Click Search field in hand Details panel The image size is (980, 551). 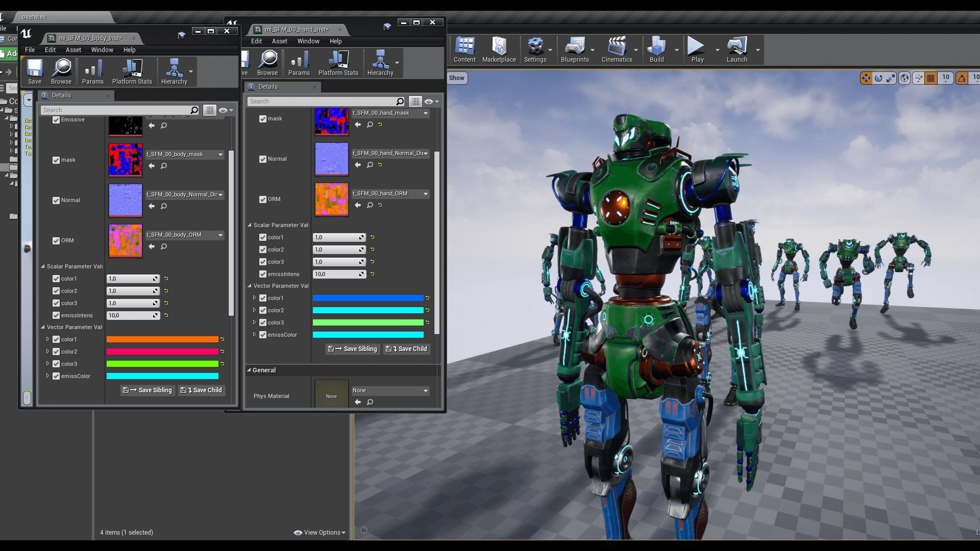[x=322, y=102]
